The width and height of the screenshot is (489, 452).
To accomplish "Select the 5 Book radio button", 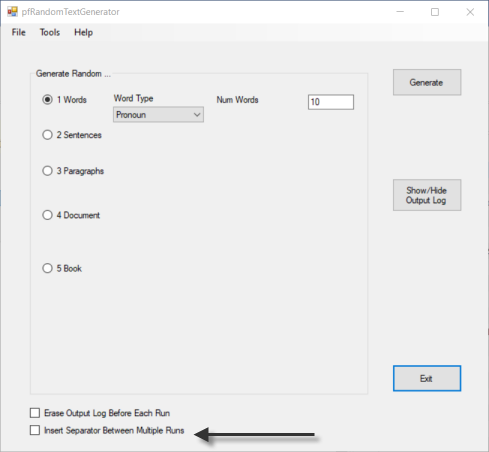I will tap(47, 268).
